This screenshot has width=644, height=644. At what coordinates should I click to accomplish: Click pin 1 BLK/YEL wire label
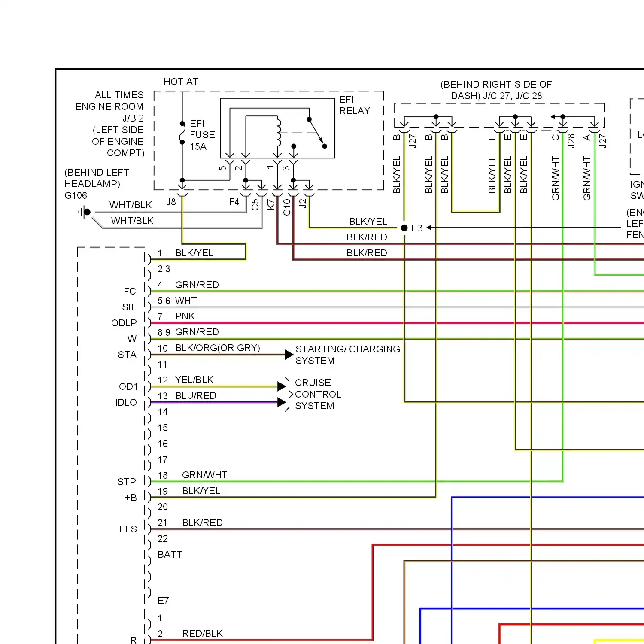194,253
